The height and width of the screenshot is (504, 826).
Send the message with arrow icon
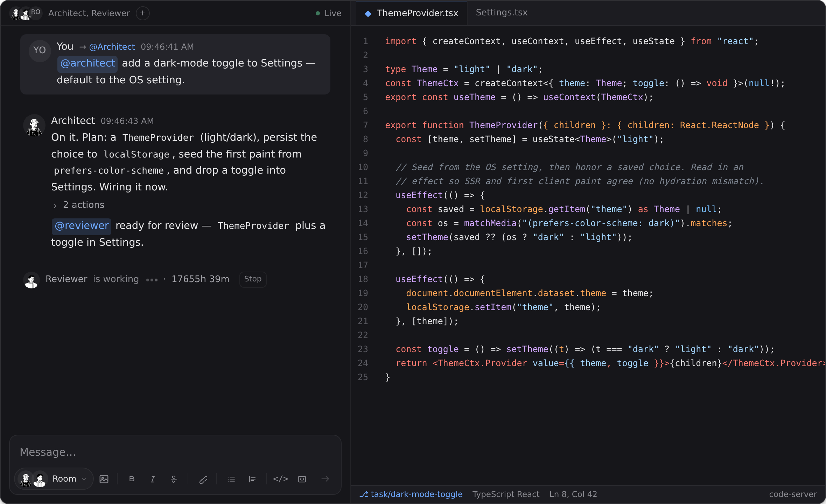pos(325,479)
